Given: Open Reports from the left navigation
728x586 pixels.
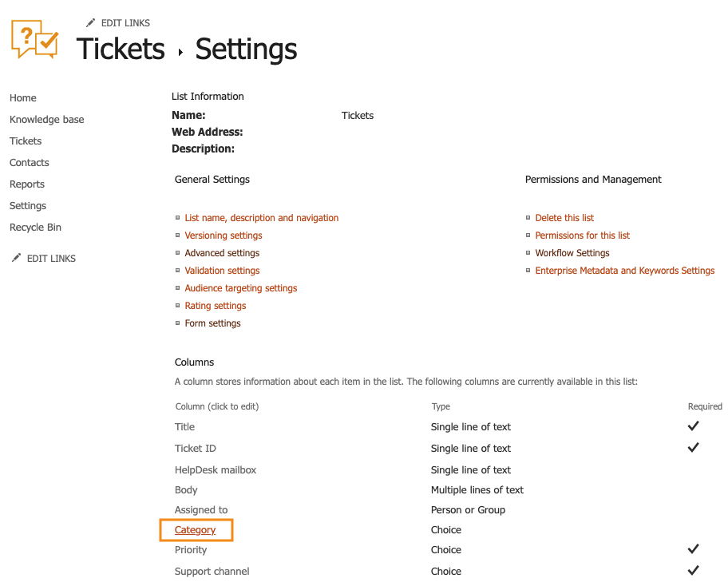Looking at the screenshot, I should [x=27, y=184].
